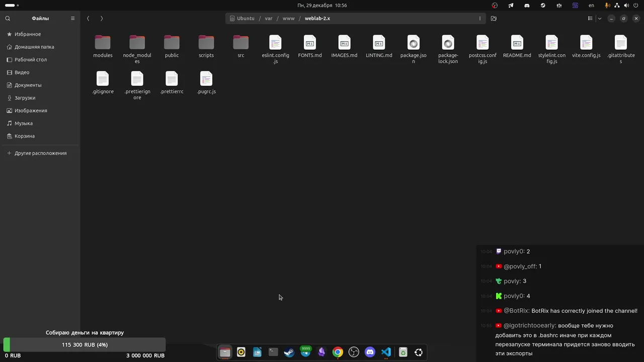
Task: Select the IMAGES.md file
Action: 344,47
